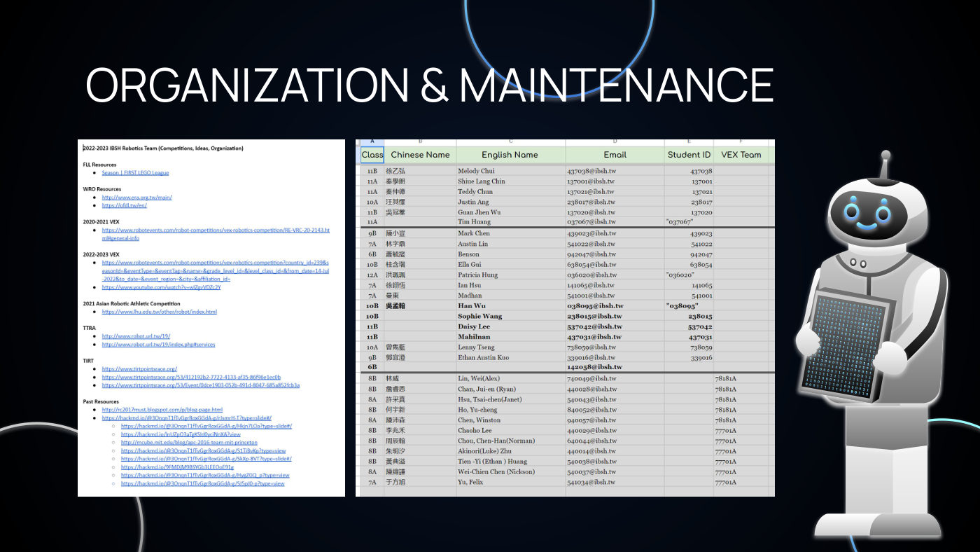This screenshot has width=980, height=552.
Task: Select the cell "Chaoho Lee"
Action: (x=510, y=431)
